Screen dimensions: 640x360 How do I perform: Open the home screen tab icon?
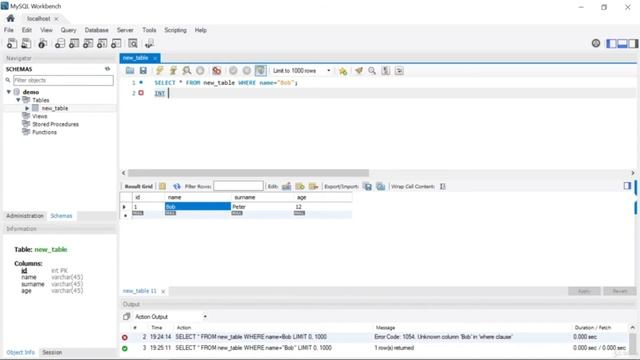11,18
